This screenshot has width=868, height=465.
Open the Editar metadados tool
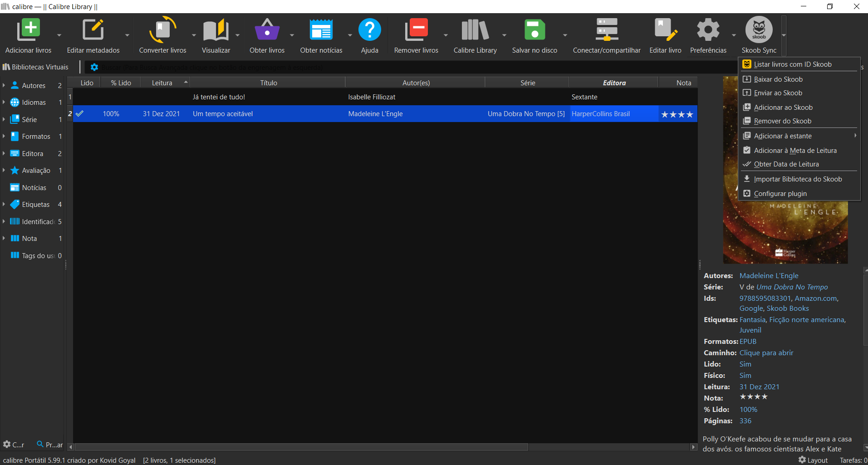coord(93,30)
